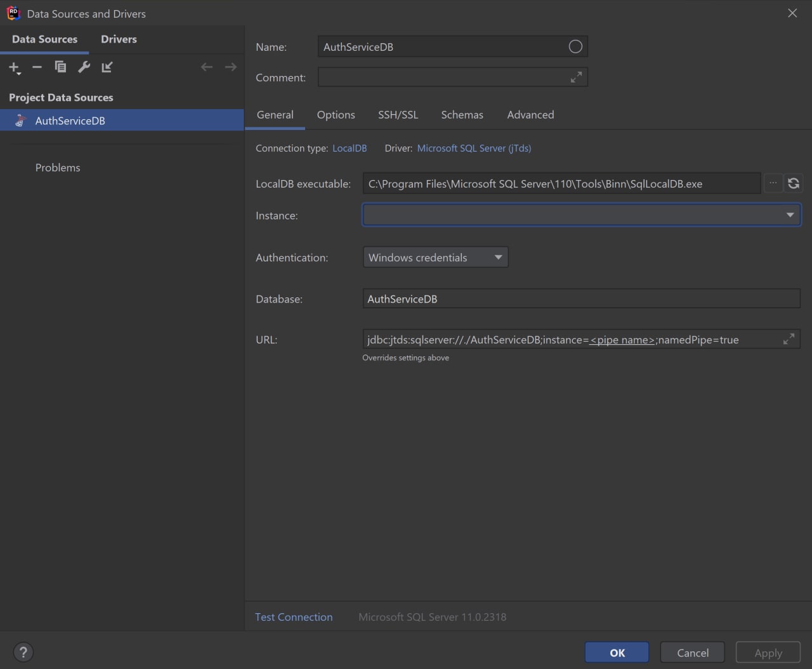Switch to Data Sources tab
Image resolution: width=812 pixels, height=669 pixels.
tap(44, 39)
